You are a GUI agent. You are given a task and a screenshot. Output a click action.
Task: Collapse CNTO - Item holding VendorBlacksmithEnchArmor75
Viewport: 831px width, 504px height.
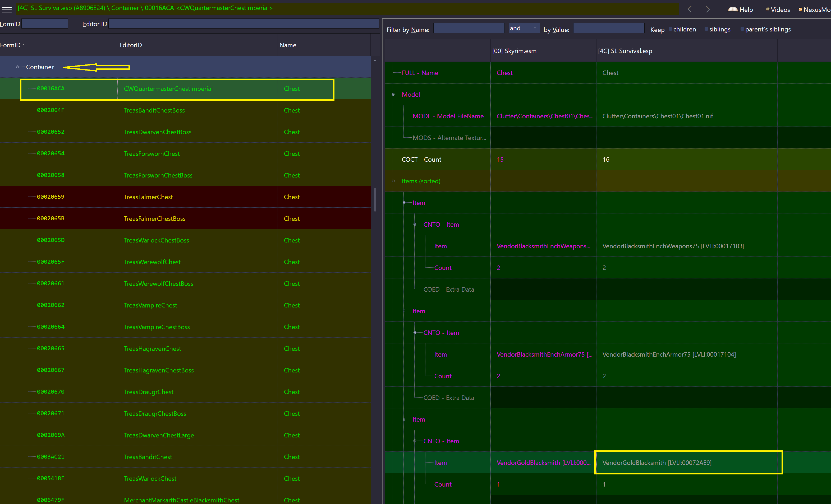415,333
